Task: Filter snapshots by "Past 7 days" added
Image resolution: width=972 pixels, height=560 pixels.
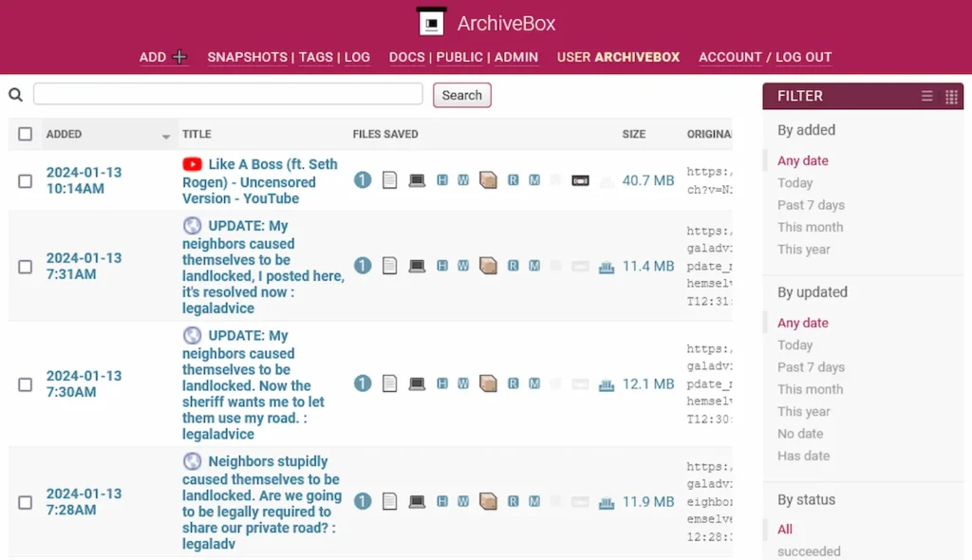Action: pos(810,205)
